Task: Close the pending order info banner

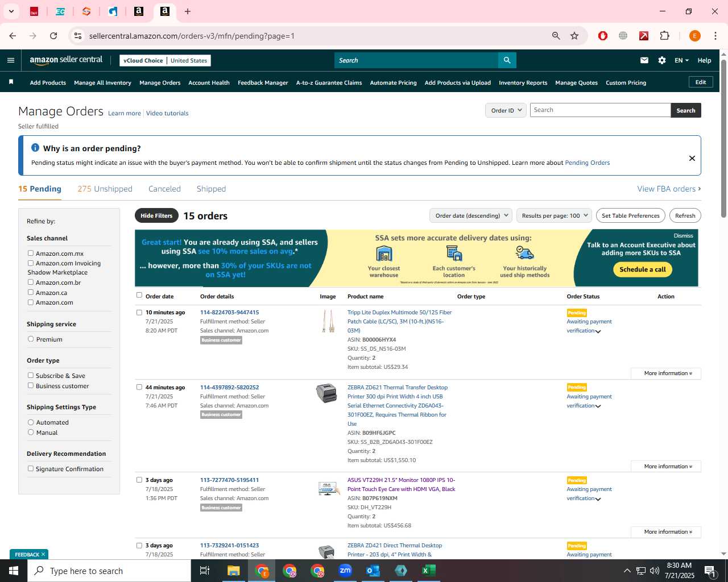Action: coord(692,158)
